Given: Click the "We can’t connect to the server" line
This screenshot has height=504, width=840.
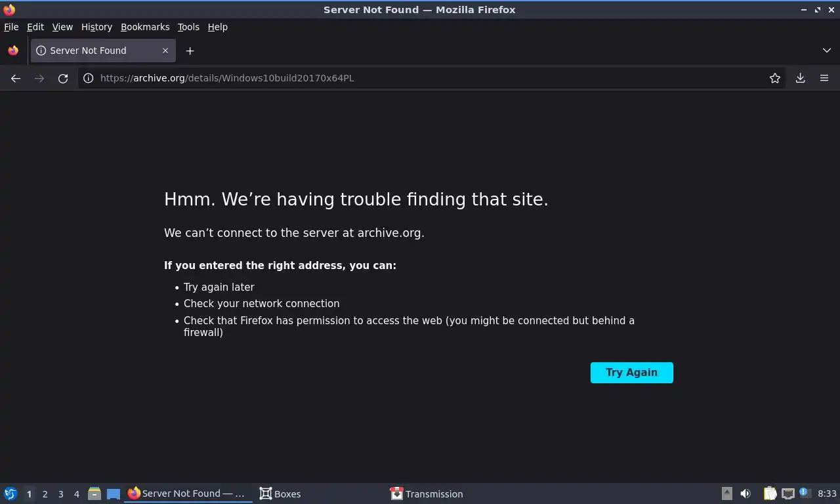Looking at the screenshot, I should pyautogui.click(x=294, y=233).
